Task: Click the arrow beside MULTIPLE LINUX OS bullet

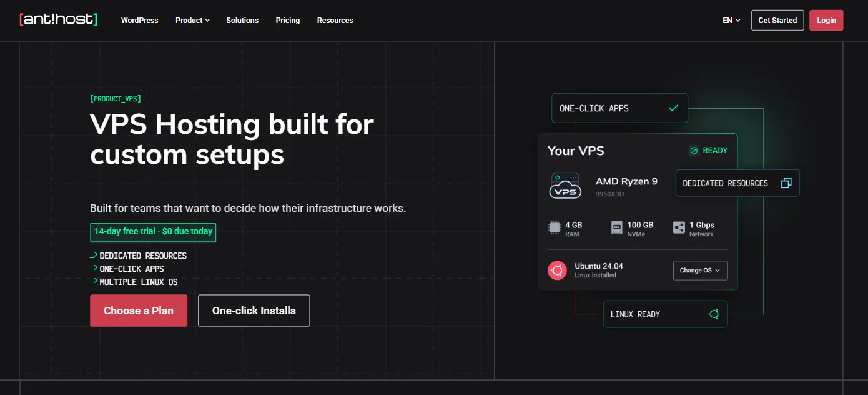Action: coord(94,282)
